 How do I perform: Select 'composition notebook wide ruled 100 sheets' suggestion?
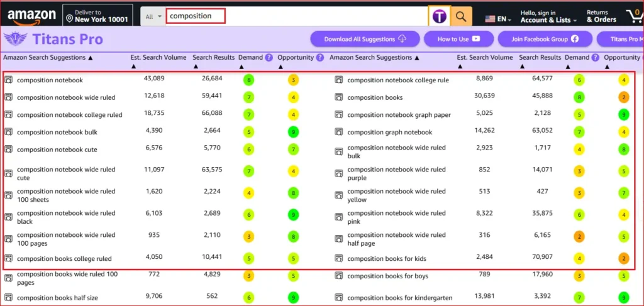(66, 195)
